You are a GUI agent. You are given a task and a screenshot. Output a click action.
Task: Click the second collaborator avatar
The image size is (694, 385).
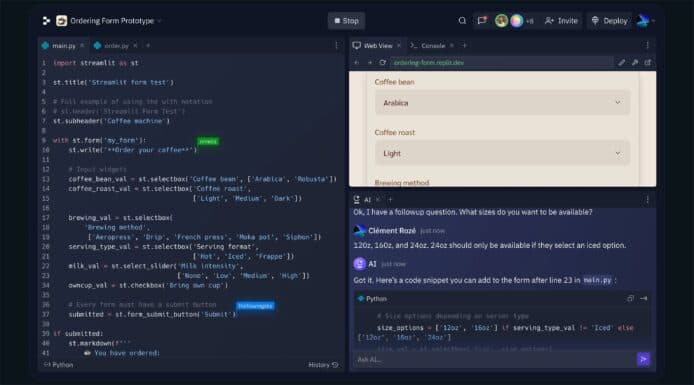click(517, 21)
